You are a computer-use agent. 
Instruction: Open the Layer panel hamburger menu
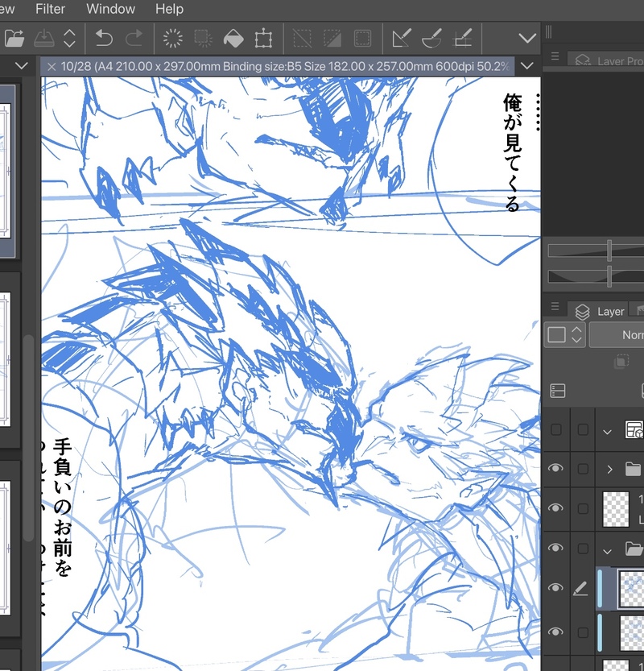point(555,306)
